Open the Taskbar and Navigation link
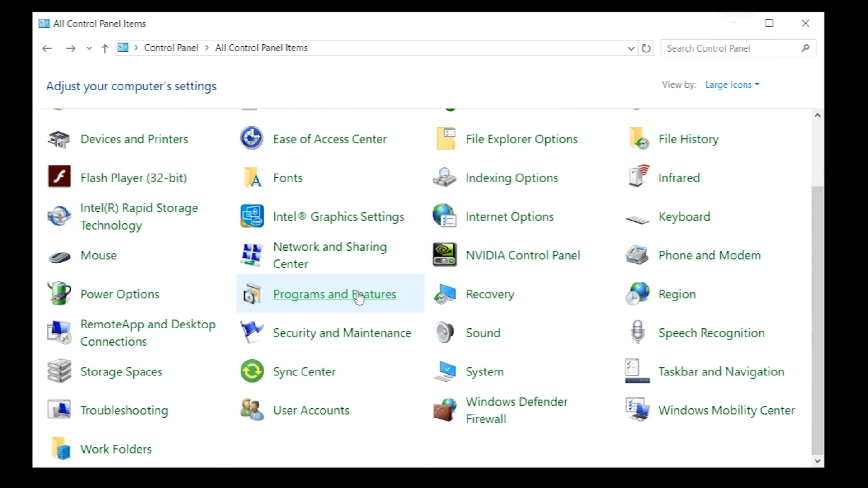868x488 pixels. (x=721, y=372)
